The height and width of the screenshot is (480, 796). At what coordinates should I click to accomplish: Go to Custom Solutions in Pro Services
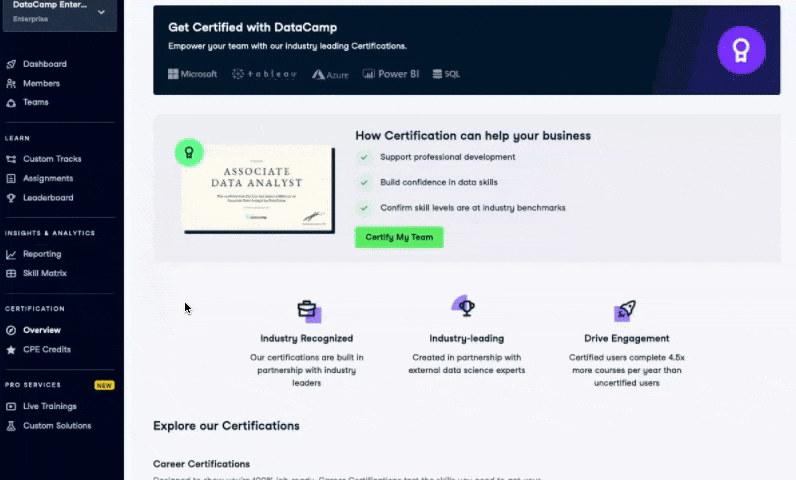tap(56, 426)
